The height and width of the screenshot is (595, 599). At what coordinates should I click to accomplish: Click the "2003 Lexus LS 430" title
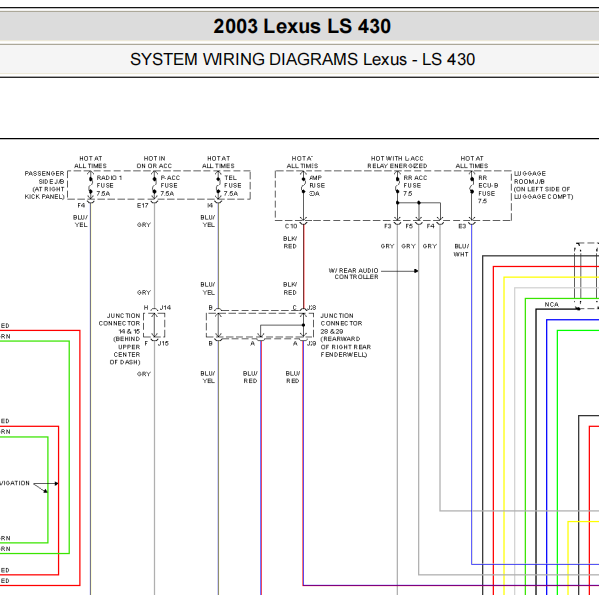click(302, 26)
